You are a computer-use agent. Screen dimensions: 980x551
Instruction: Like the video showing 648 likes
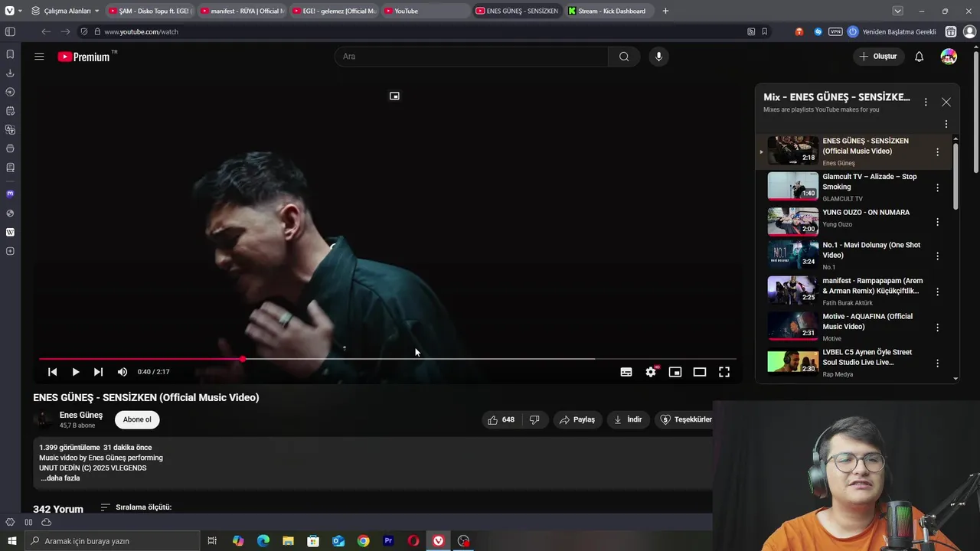point(501,419)
